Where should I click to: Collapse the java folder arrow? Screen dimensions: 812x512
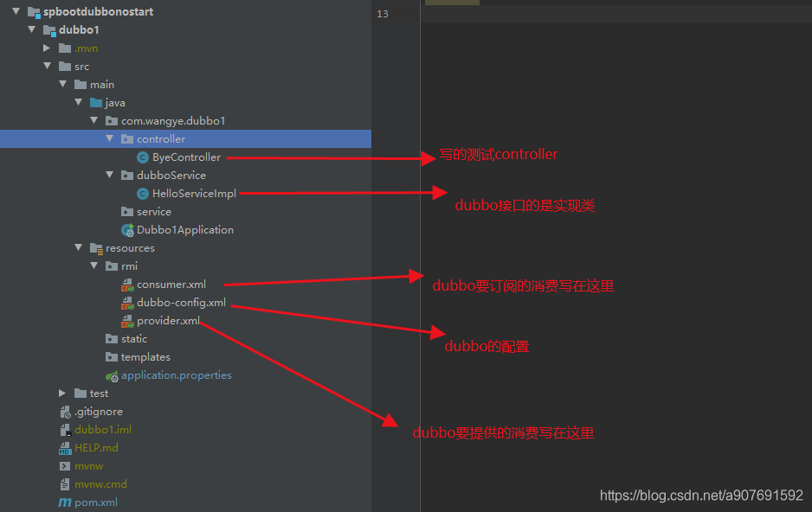click(x=78, y=102)
